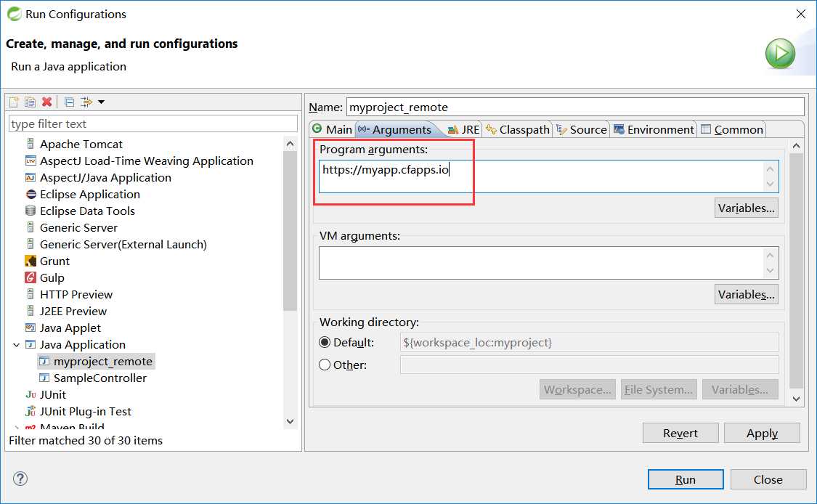Viewport: 817px width, 504px height.
Task: Click the AspectJ/Java Application icon
Action: click(x=31, y=177)
